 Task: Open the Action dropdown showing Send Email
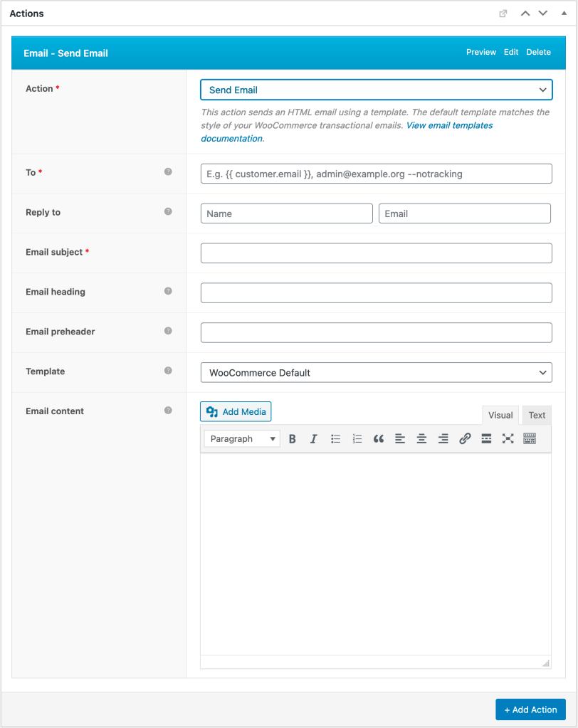[x=376, y=90]
